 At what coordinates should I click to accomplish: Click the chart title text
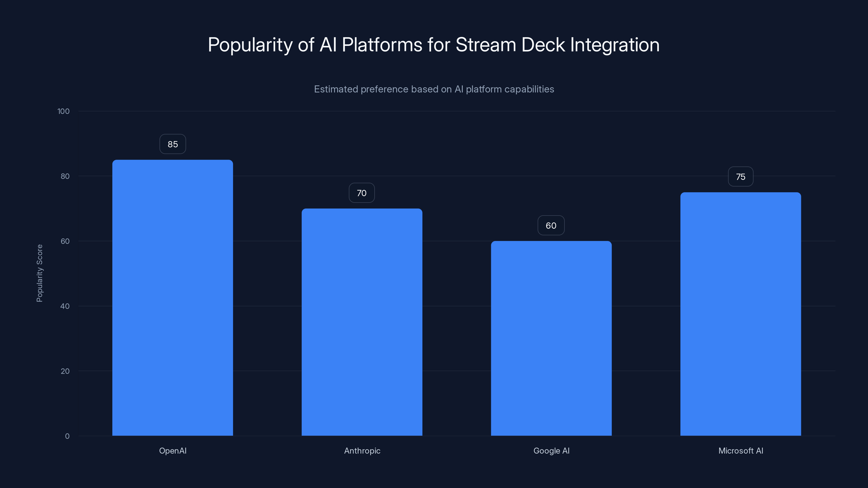[x=434, y=44]
